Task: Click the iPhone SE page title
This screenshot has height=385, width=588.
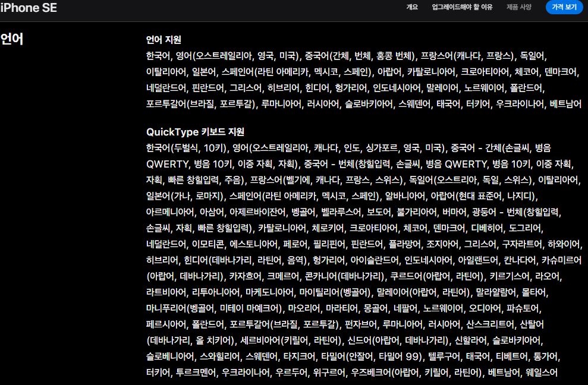Action: point(29,8)
